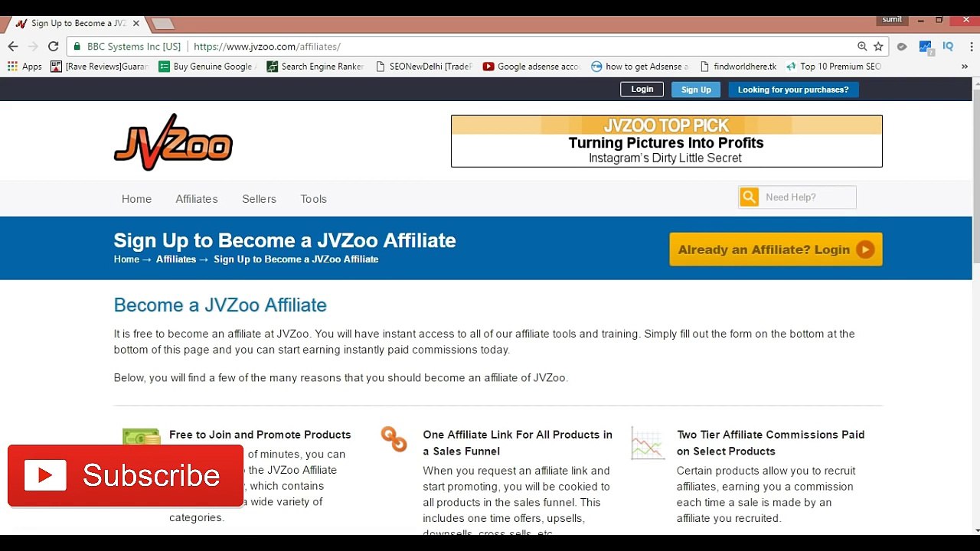Screen dimensions: 980x551
Task: Open the Search Engine Ranker bookmark
Action: click(x=315, y=67)
